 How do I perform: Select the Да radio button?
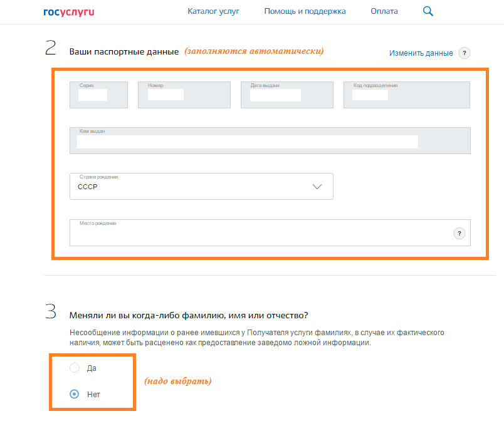[x=75, y=368]
